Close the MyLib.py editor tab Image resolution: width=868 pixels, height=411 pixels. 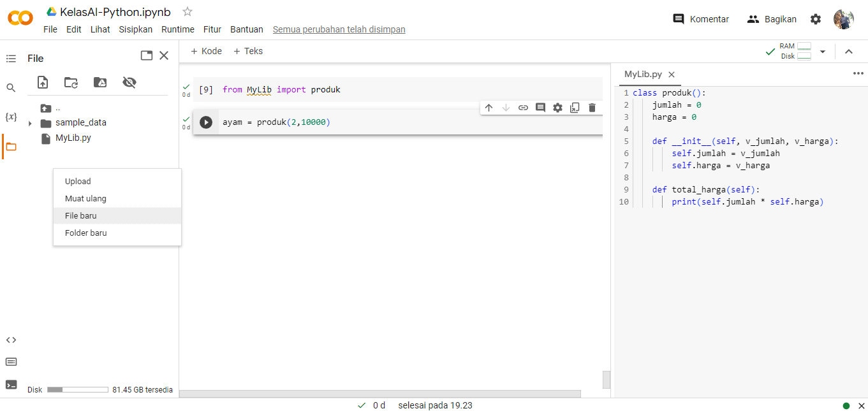(x=671, y=75)
